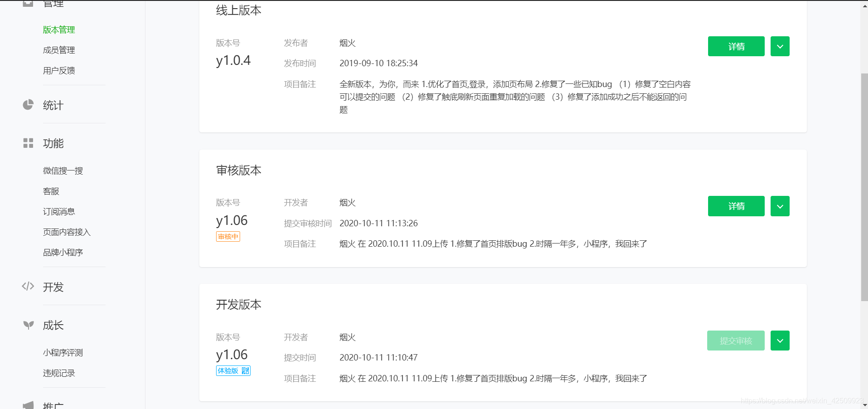Click the 发布时间 label
Viewport: 868px width, 409px height.
click(x=300, y=63)
